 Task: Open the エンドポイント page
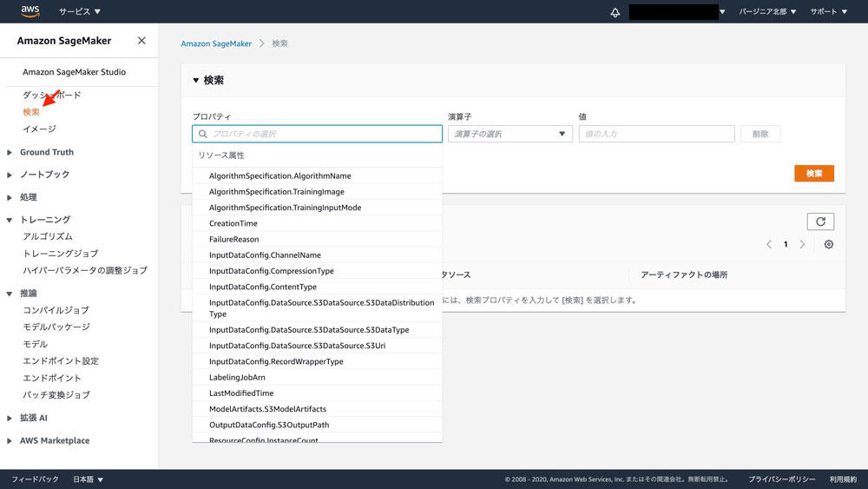(51, 378)
